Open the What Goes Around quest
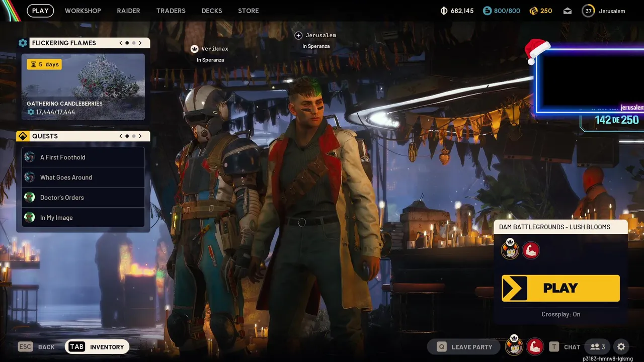The height and width of the screenshot is (362, 644). (83, 177)
